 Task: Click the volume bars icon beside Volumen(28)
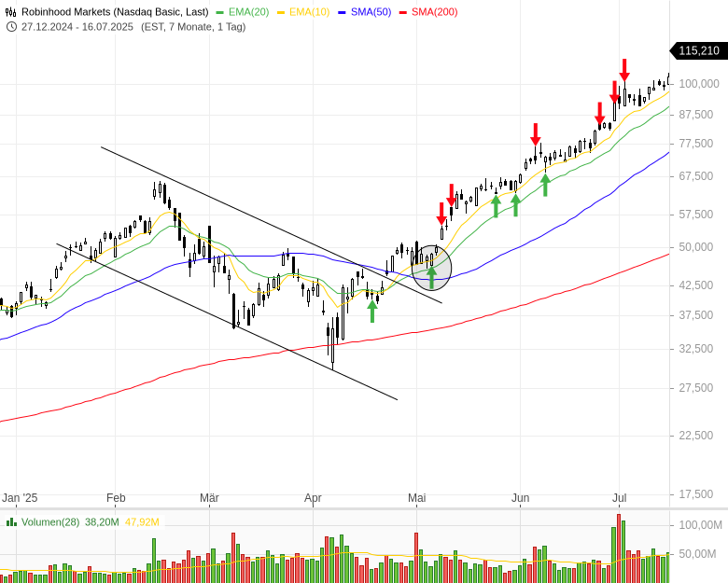11,521
